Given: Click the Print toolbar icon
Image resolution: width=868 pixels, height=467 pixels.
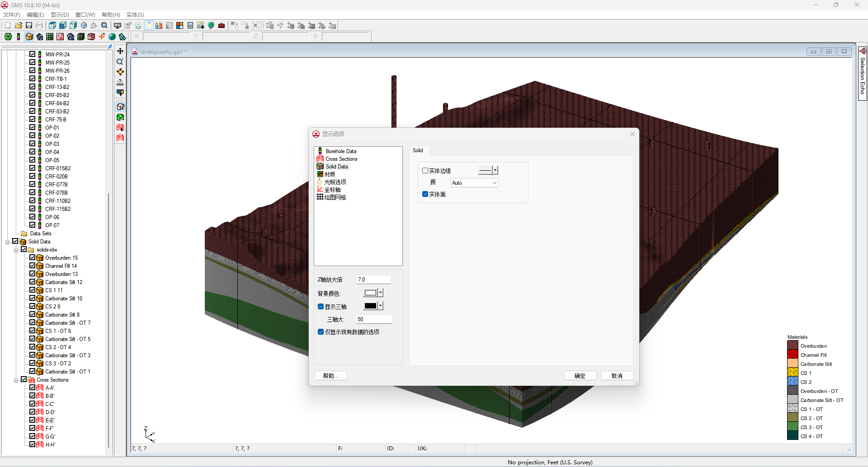Looking at the screenshot, I should [x=39, y=26].
